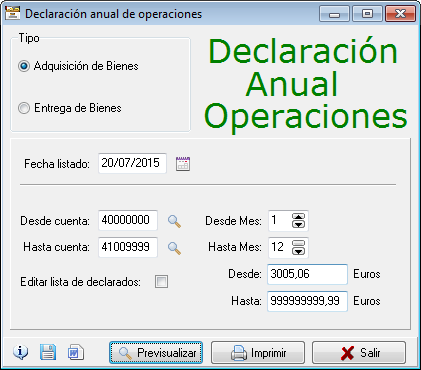This screenshot has height=370, width=421.
Task: Focus the Hasta euros amount field
Action: pyautogui.click(x=307, y=301)
